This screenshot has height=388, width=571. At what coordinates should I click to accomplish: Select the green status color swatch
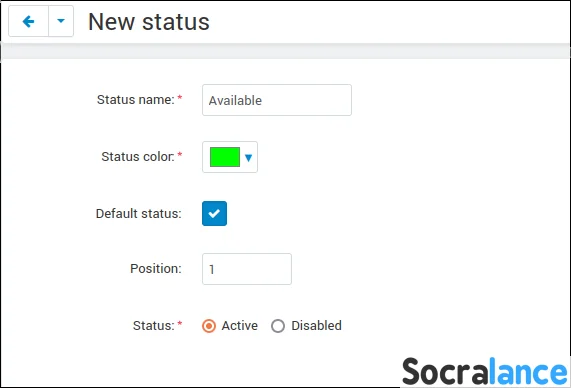click(225, 157)
